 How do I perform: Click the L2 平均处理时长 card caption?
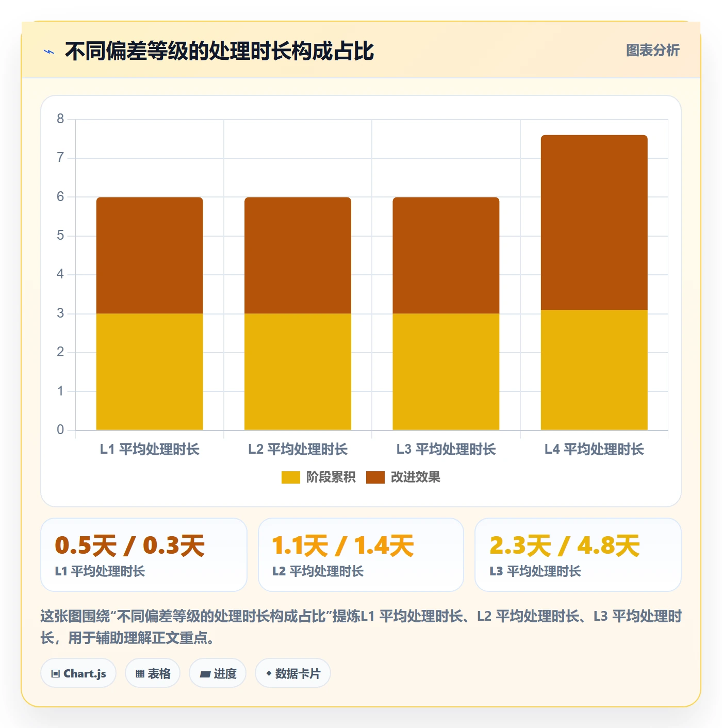pos(318,571)
